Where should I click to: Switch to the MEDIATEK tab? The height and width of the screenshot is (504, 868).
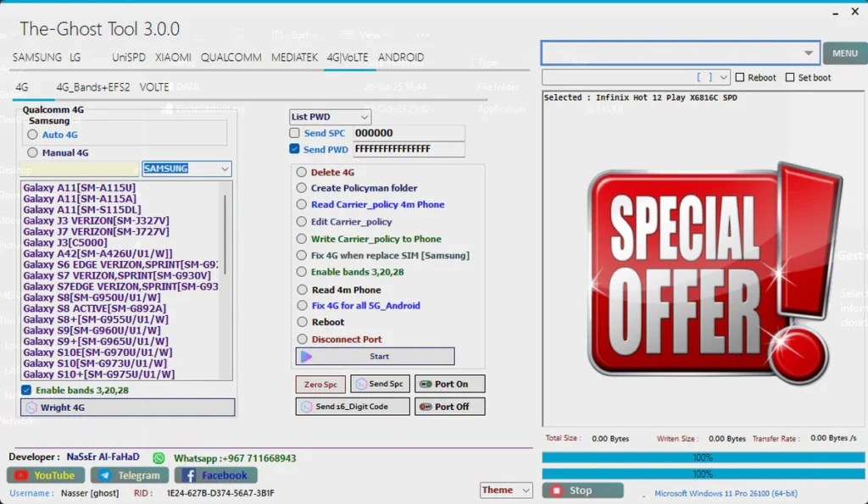[294, 58]
